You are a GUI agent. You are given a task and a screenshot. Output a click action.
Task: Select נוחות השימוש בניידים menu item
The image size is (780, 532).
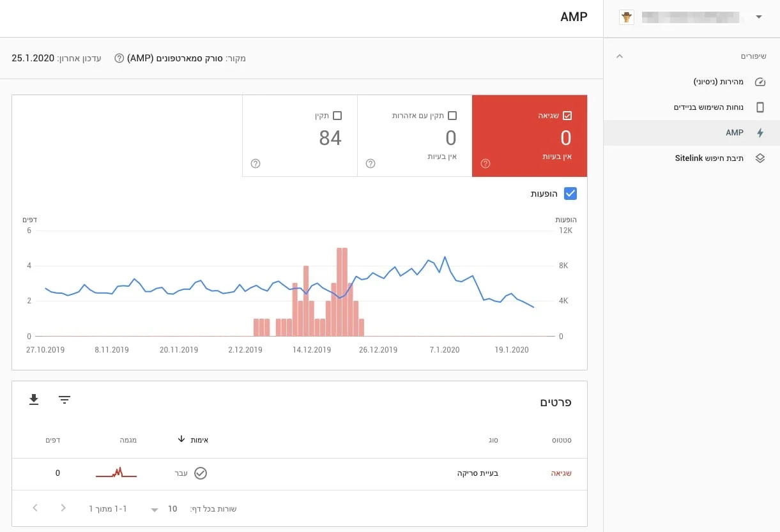click(708, 107)
